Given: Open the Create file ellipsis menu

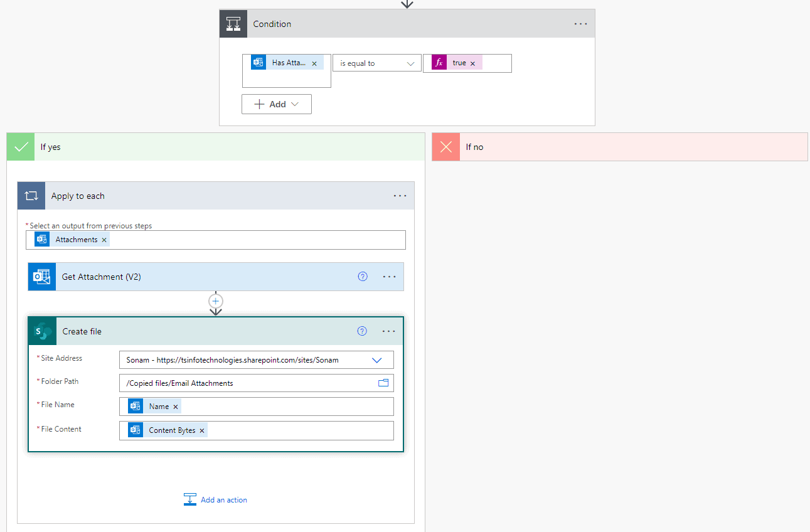Looking at the screenshot, I should tap(388, 331).
